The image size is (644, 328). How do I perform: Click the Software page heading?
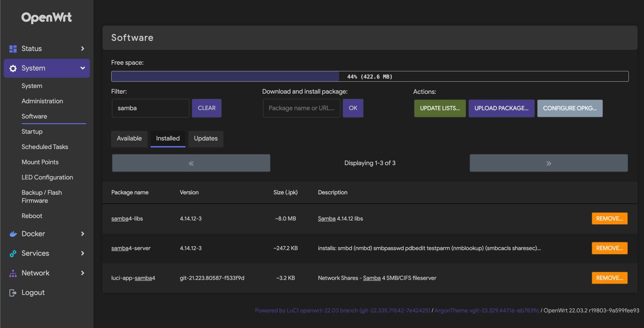132,38
